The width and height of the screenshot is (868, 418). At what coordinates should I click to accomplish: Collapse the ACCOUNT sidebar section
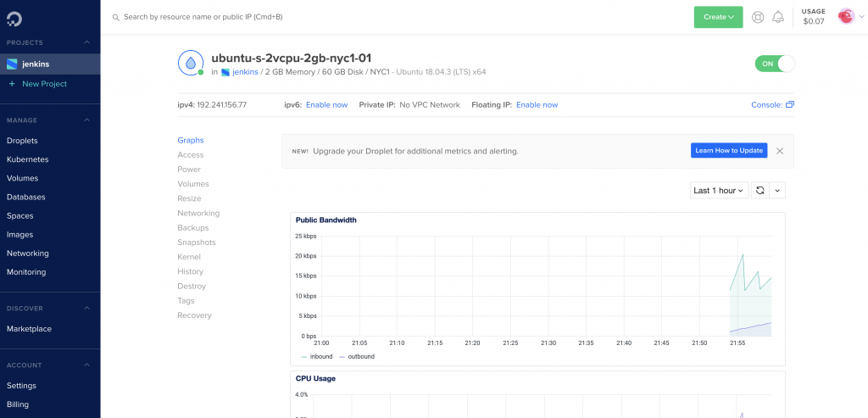[86, 365]
